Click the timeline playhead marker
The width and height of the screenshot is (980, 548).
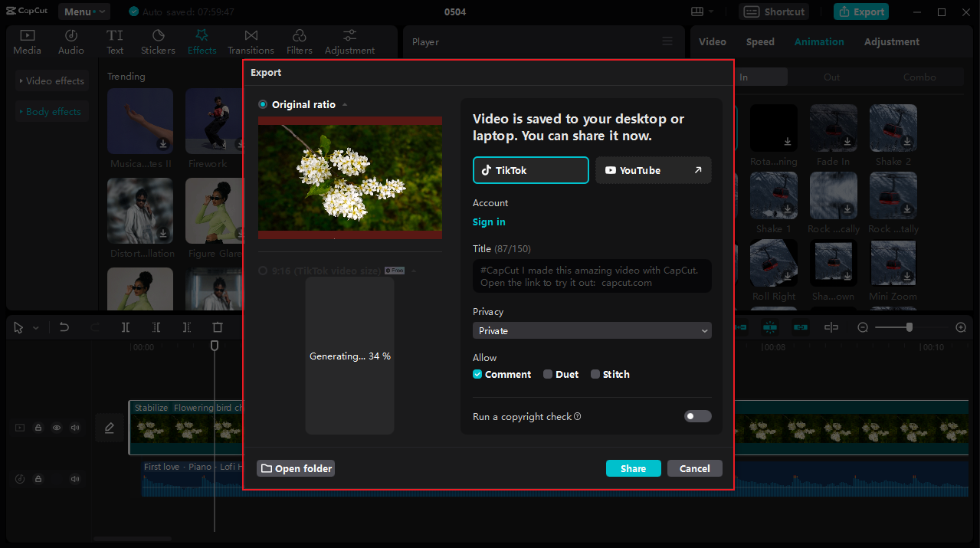215,346
